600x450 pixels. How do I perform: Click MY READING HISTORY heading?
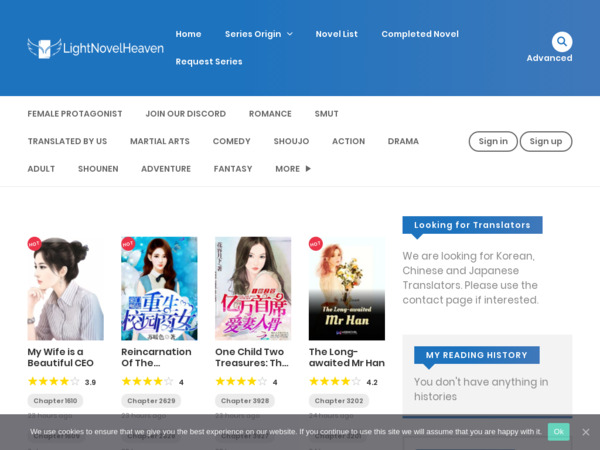[x=477, y=355]
